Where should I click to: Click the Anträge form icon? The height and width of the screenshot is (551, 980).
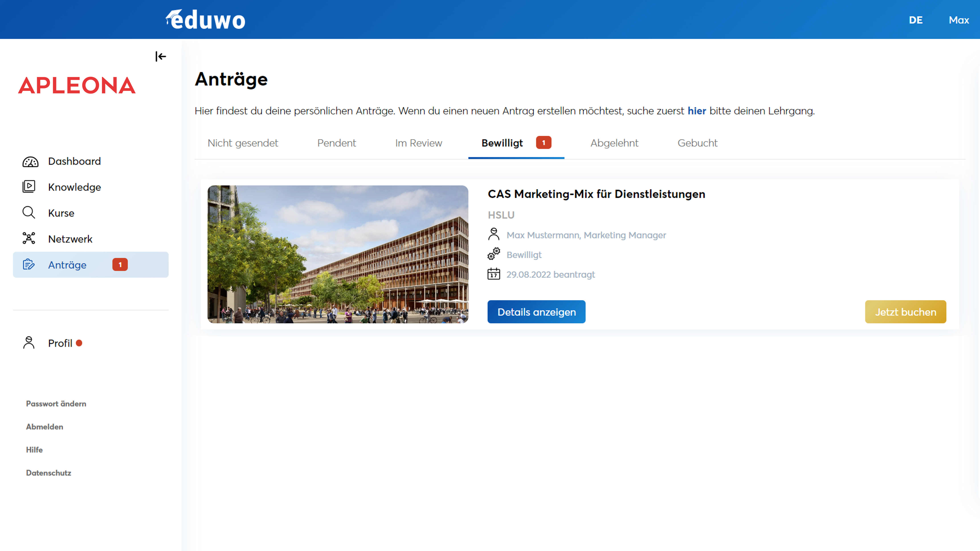pos(29,264)
